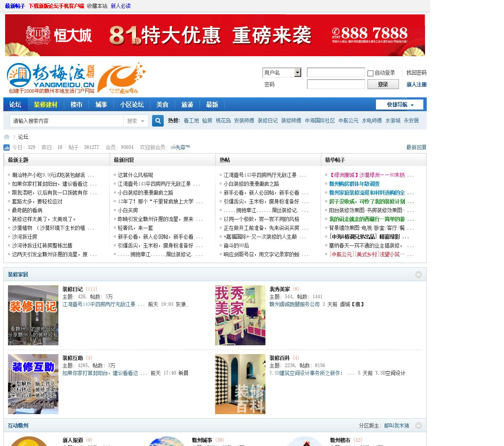The image size is (504, 446).
Task: Open 论坛 breadcrumb link
Action: pos(23,137)
